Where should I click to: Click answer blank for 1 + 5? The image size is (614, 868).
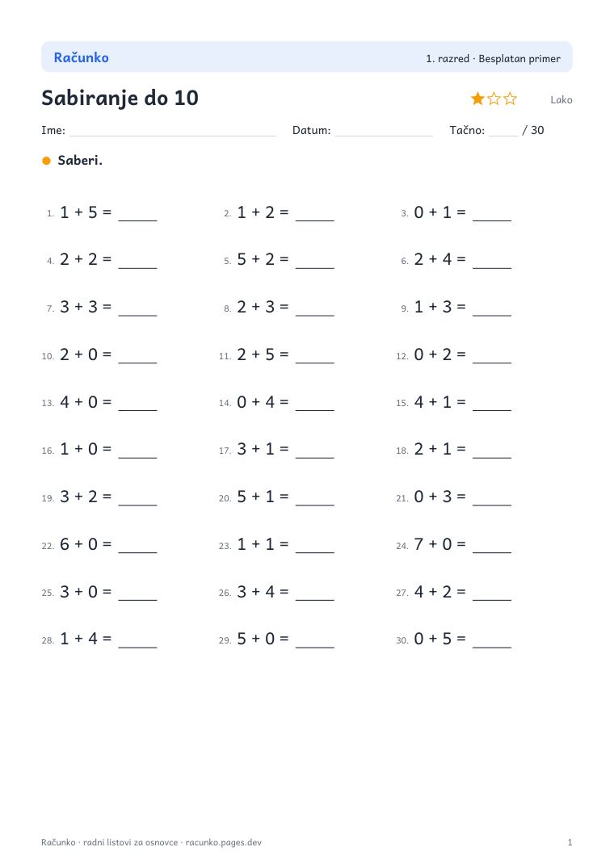pyautogui.click(x=138, y=214)
